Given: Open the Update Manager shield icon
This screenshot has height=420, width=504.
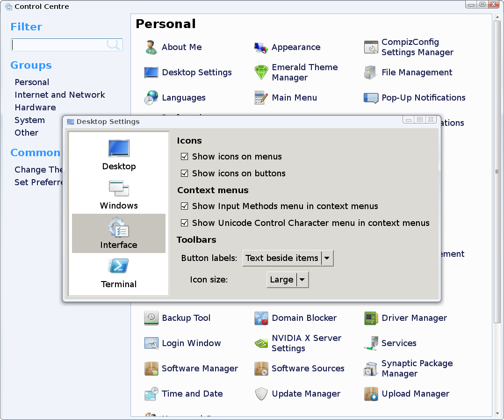Looking at the screenshot, I should pyautogui.click(x=261, y=394).
